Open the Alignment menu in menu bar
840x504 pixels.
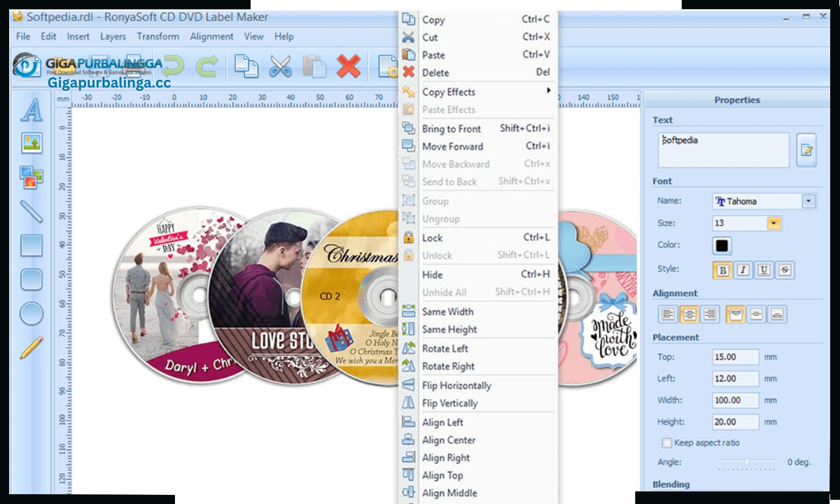click(211, 36)
